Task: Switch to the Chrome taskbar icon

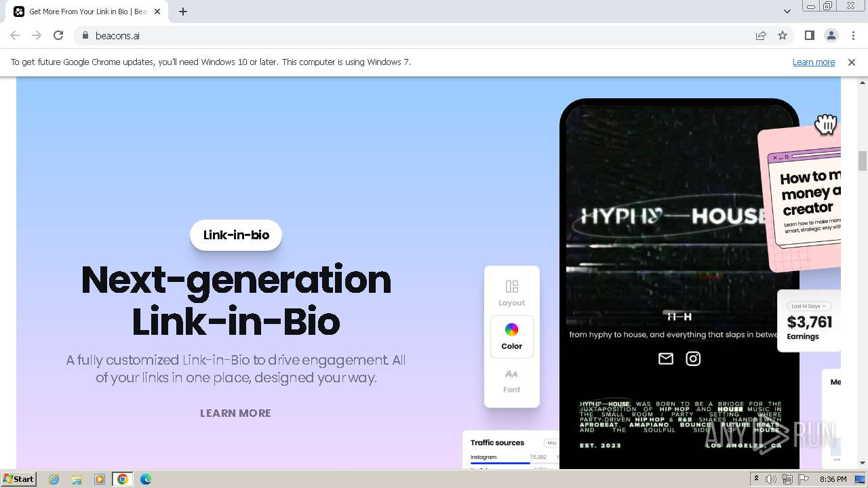Action: (x=123, y=479)
